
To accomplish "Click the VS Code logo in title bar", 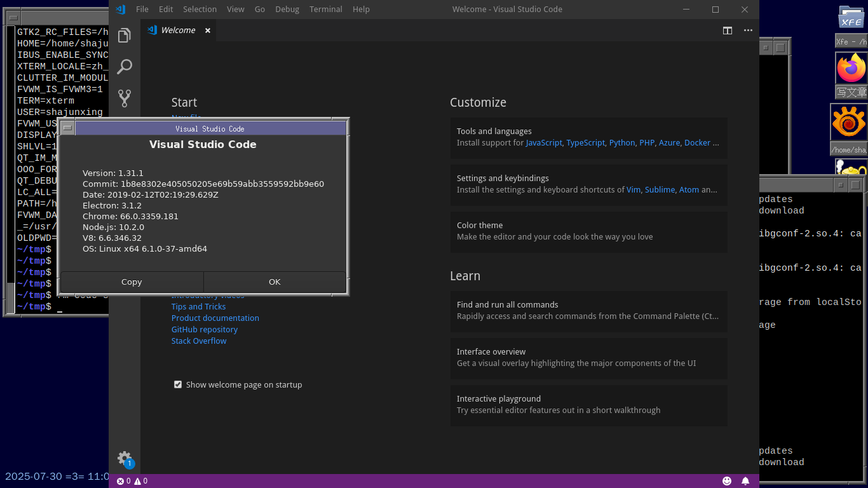I will tap(121, 9).
